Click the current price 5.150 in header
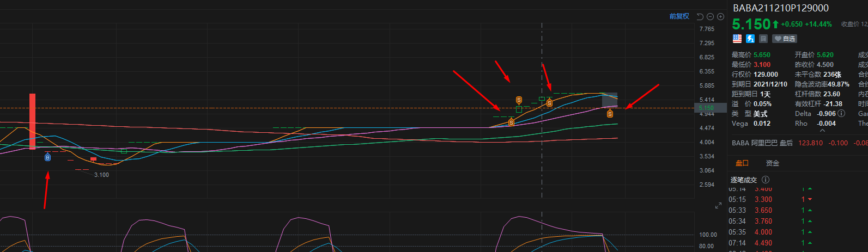 pyautogui.click(x=751, y=24)
